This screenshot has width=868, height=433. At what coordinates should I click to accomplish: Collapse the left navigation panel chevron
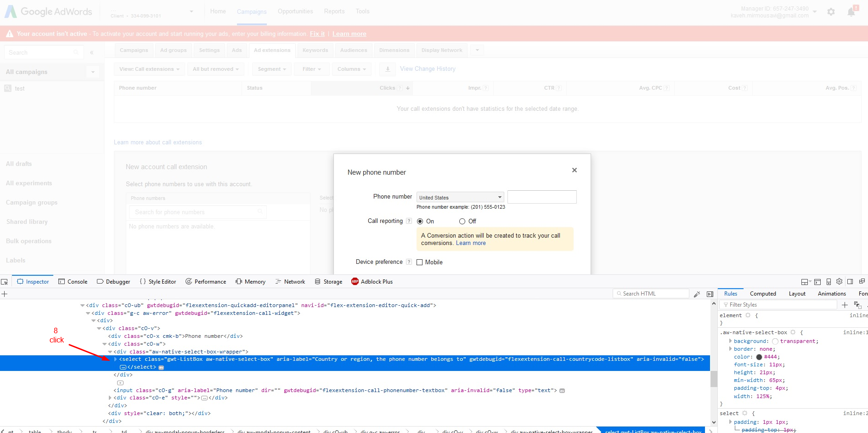[92, 52]
